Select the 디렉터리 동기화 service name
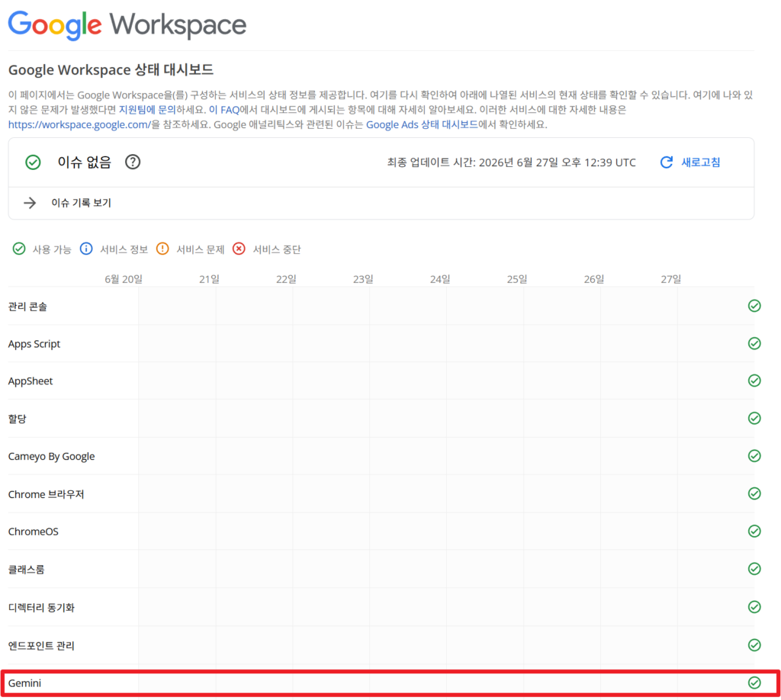Image resolution: width=781 pixels, height=700 pixels. point(41,608)
